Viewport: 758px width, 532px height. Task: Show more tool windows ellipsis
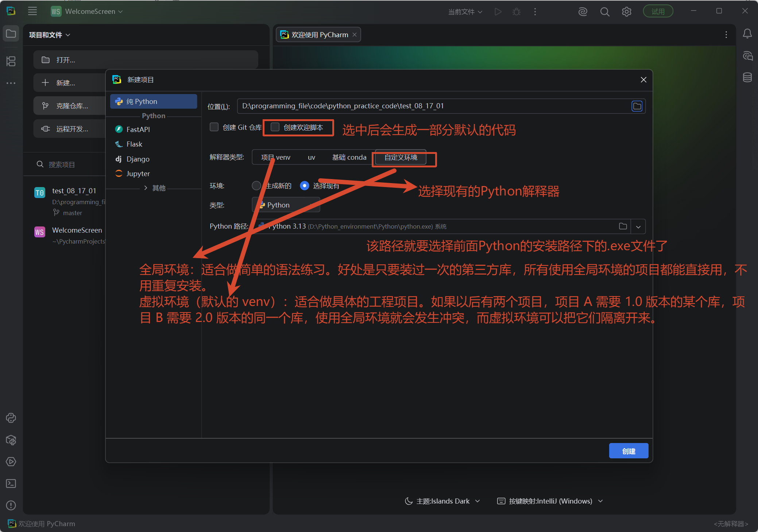(x=11, y=83)
